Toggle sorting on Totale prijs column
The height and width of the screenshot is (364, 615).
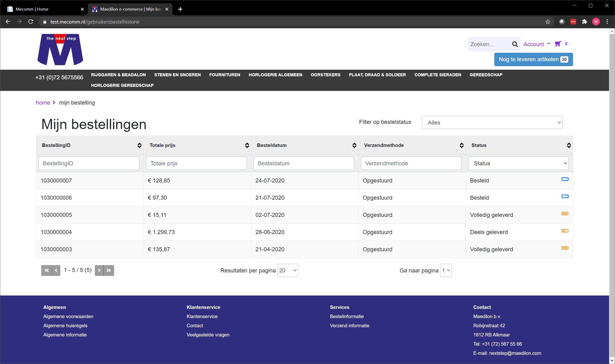click(x=247, y=145)
